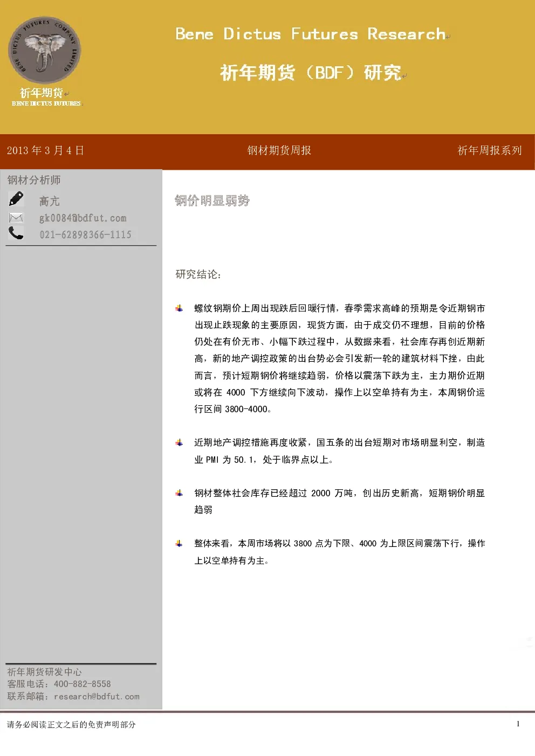Click the heading 祈年期货（BDF）研究
535x756 pixels.
[x=311, y=72]
